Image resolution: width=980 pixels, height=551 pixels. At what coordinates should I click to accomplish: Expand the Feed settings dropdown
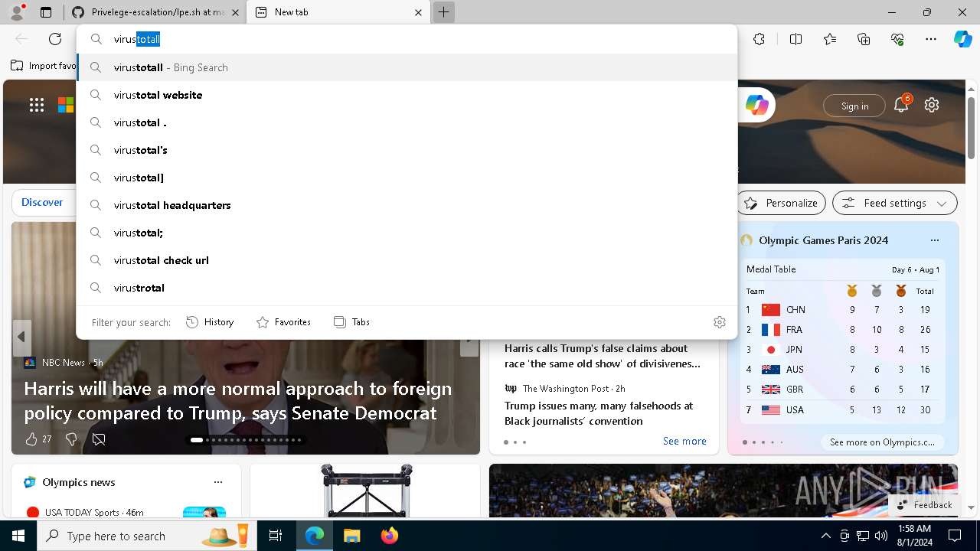click(895, 203)
